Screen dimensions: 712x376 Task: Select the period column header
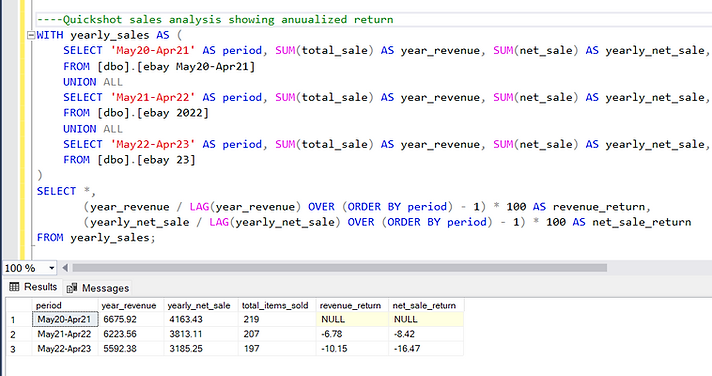(x=65, y=305)
